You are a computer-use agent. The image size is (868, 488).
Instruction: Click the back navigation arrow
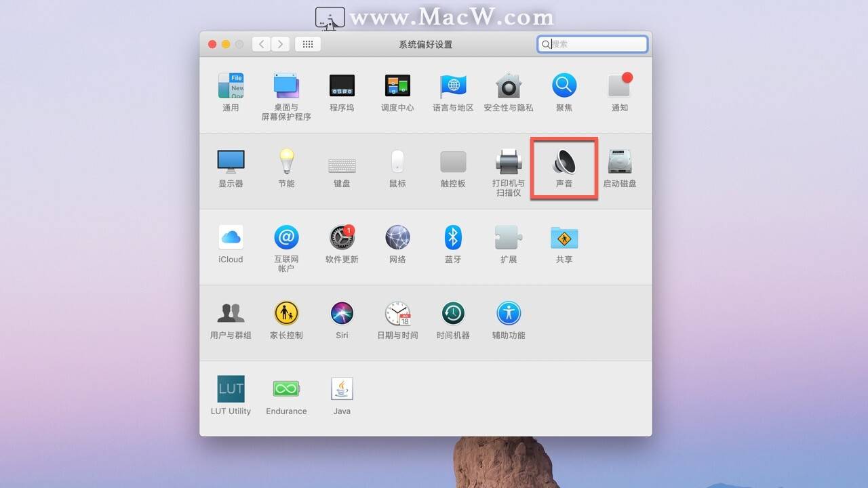(262, 44)
